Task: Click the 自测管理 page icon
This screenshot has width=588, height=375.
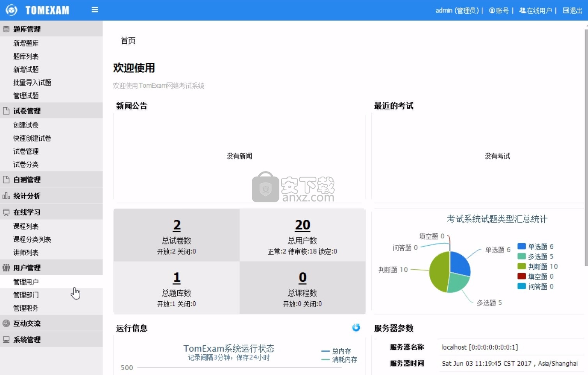Action: (x=6, y=180)
